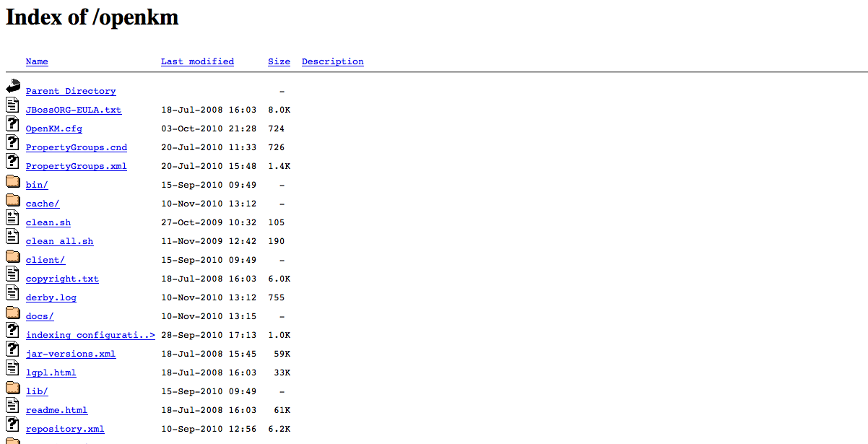This screenshot has height=444, width=868.
Task: Open the derby.log link
Action: coord(51,297)
